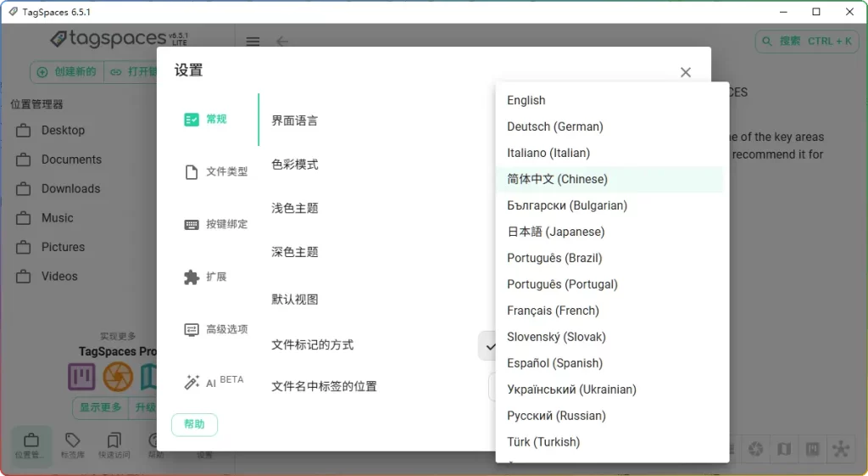Open the 常规 general settings tab

[214, 120]
